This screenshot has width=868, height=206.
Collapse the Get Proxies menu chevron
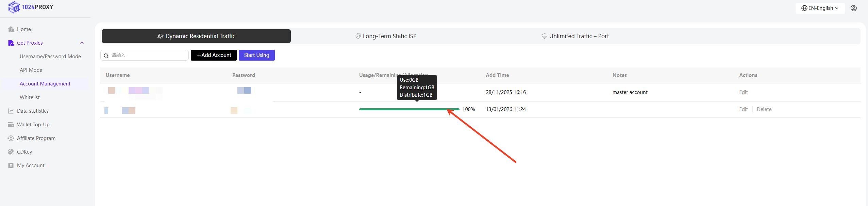82,43
